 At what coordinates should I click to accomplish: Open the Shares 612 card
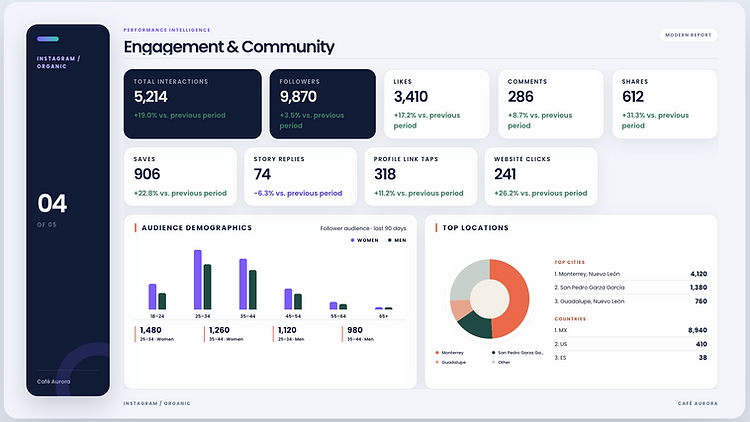coord(665,104)
